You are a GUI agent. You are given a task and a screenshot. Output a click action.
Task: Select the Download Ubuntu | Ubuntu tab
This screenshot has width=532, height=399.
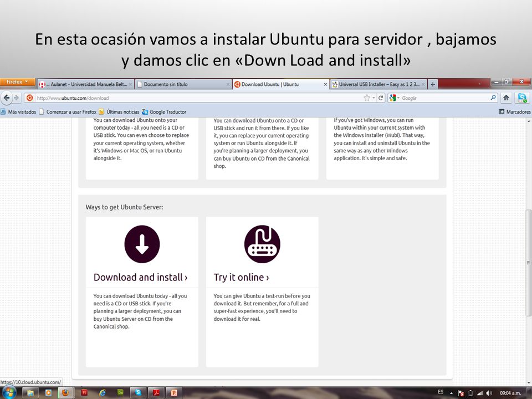(281, 84)
